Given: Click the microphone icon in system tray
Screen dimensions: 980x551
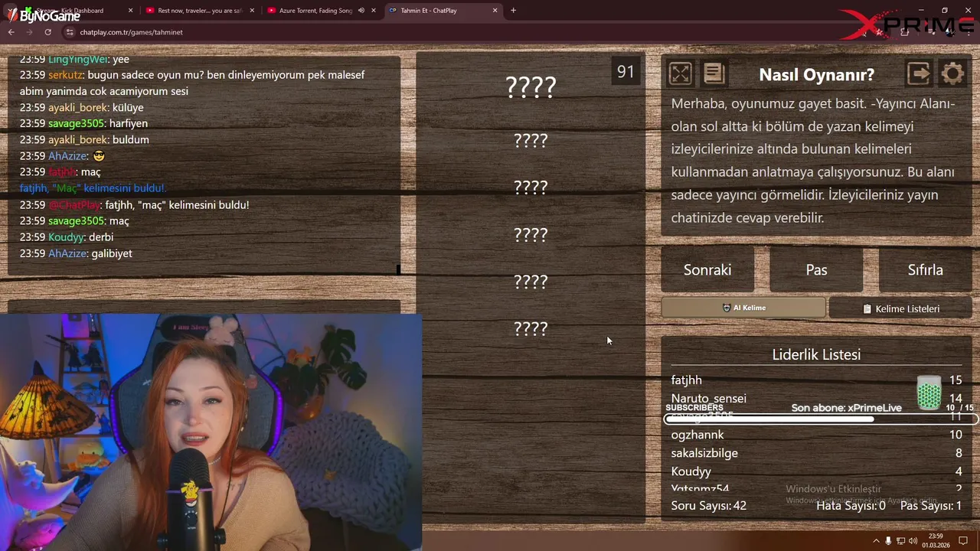Looking at the screenshot, I should (888, 541).
